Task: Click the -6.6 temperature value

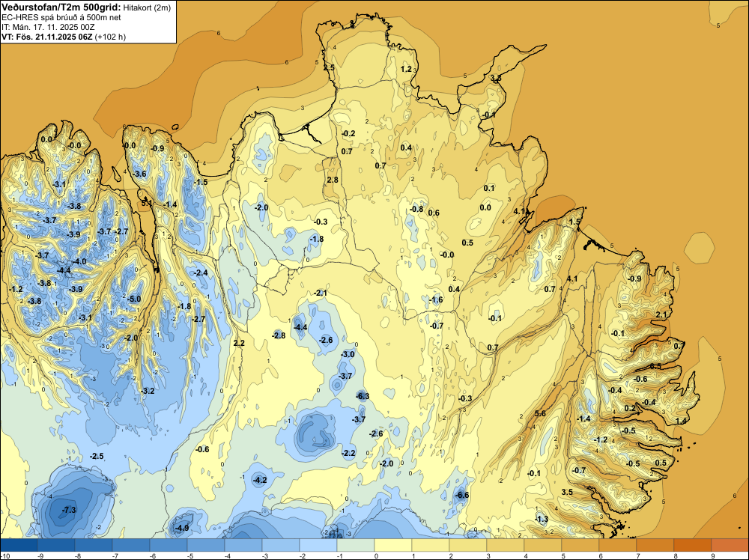Action: pos(462,495)
